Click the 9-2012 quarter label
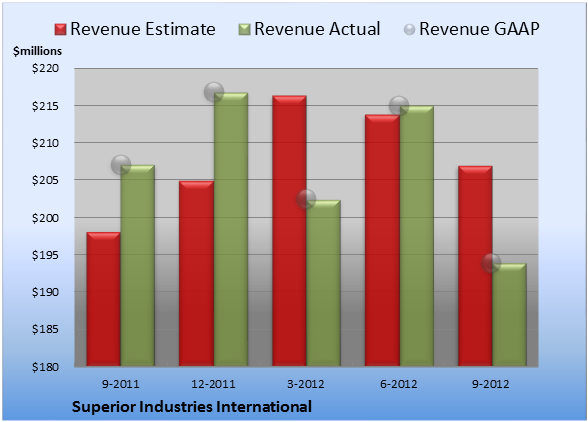The width and height of the screenshot is (588, 422). coord(490,384)
